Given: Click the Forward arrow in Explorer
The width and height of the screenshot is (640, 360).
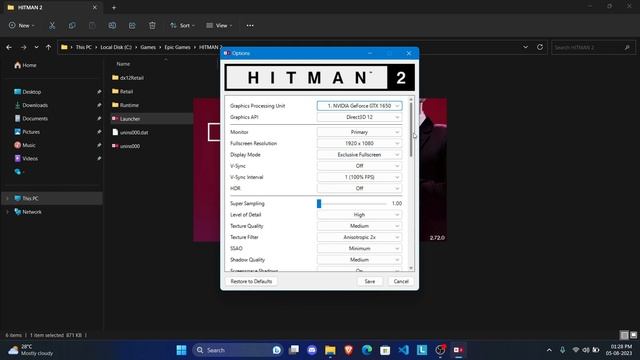Looking at the screenshot, I should point(23,47).
